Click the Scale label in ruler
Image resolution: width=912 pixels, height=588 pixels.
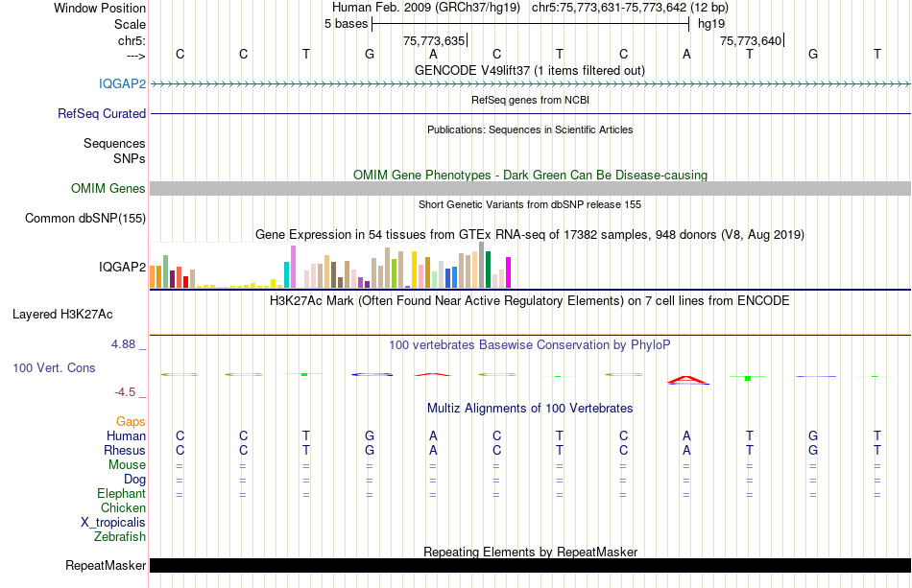click(x=130, y=24)
